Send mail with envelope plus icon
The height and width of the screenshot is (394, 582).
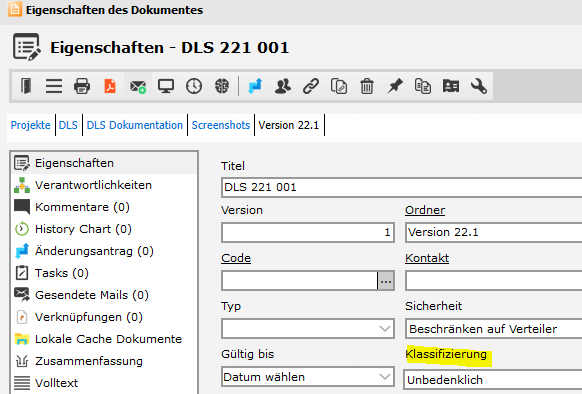[138, 87]
